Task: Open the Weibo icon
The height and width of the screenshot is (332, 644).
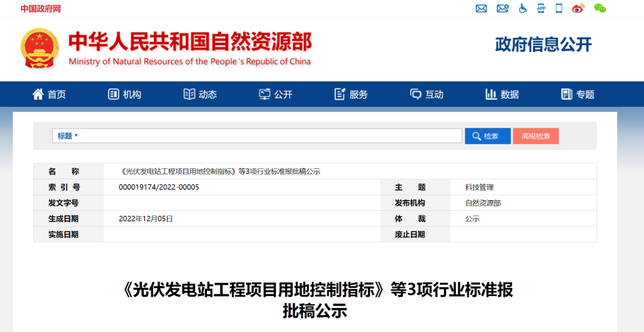Action: coord(578,8)
